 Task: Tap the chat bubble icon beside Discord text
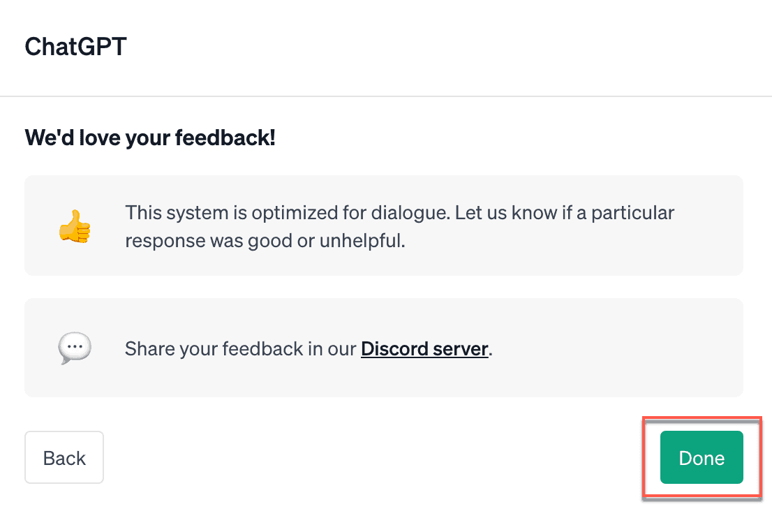pos(75,348)
